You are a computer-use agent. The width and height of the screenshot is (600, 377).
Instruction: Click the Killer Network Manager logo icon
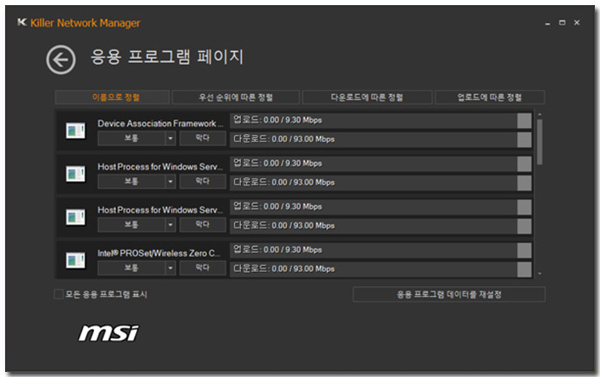(22, 23)
